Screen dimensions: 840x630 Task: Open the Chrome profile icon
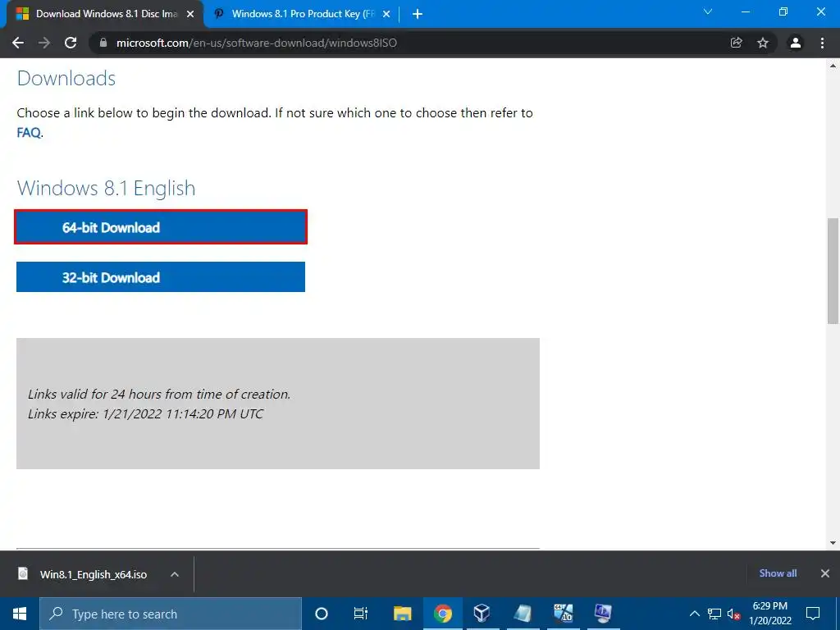[x=796, y=43]
